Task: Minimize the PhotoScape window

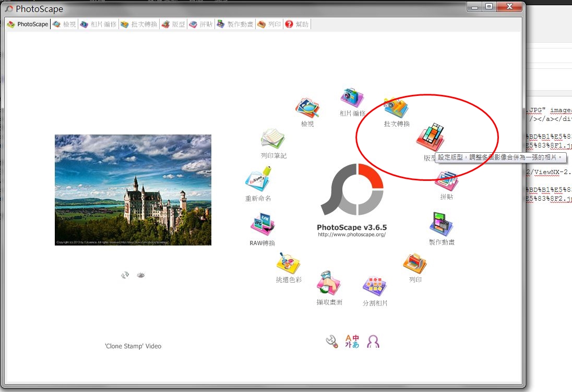Action: tap(474, 7)
